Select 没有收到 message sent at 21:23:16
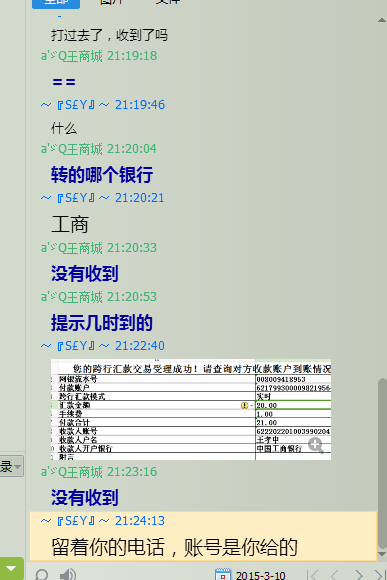This screenshot has width=387, height=580. click(85, 497)
